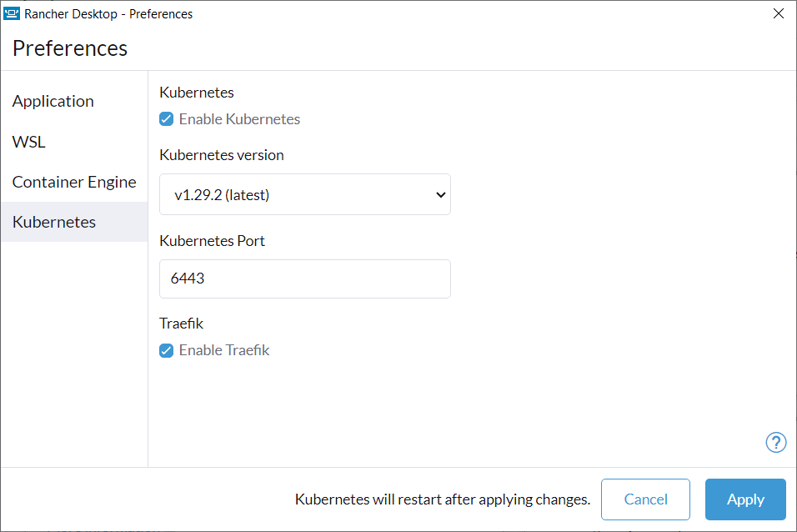The width and height of the screenshot is (797, 532).
Task: Click the Preferences heading
Action: tap(70, 48)
